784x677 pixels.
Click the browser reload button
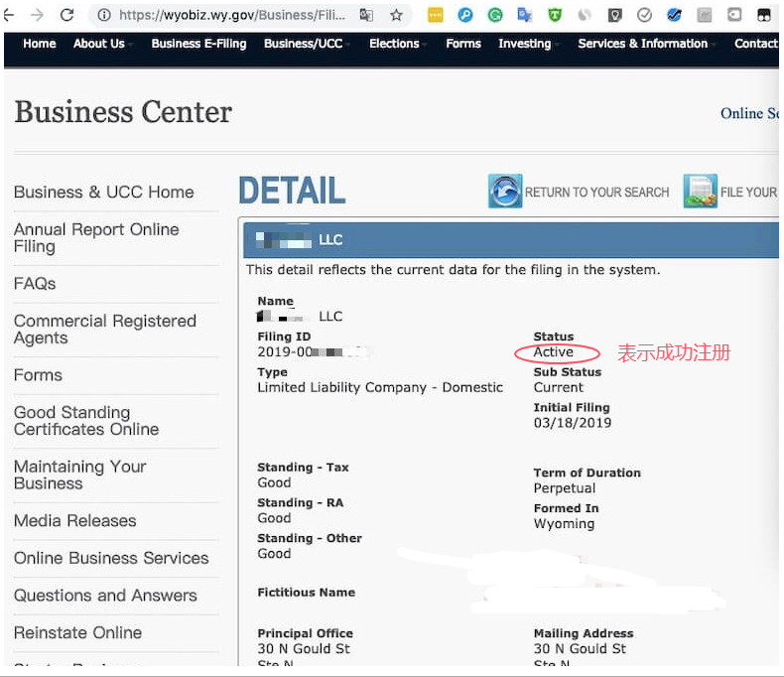(x=67, y=15)
